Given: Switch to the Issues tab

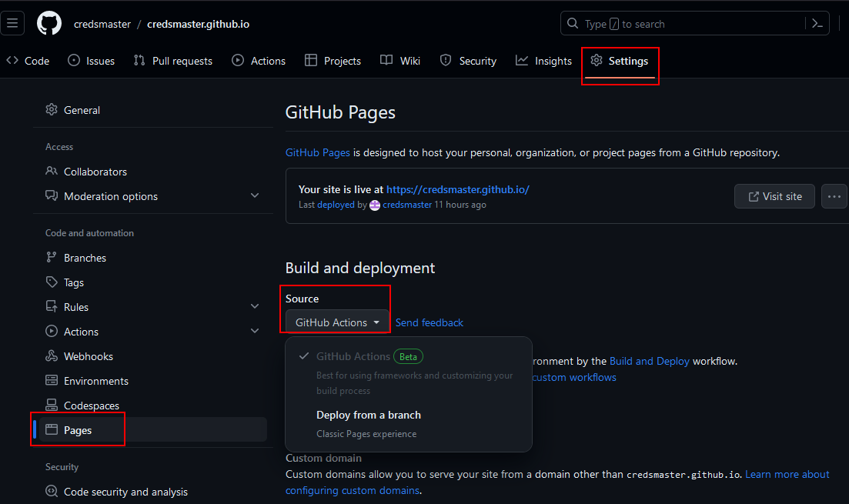Looking at the screenshot, I should tap(91, 61).
